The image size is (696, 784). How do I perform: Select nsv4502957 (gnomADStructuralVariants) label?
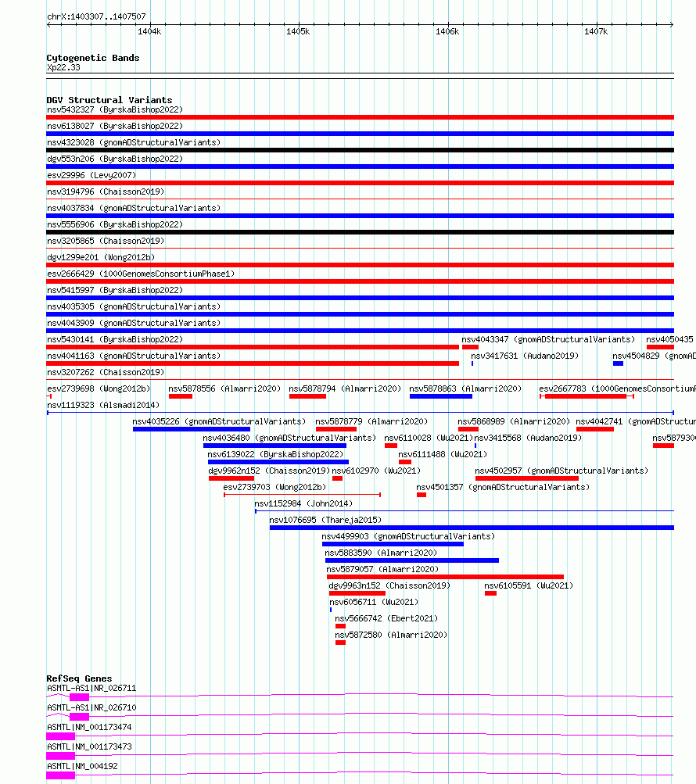[562, 471]
